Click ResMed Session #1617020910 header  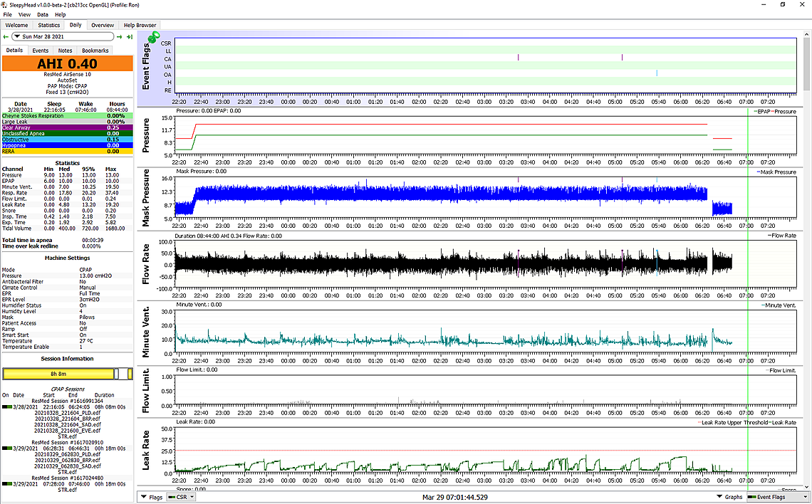pos(68,442)
